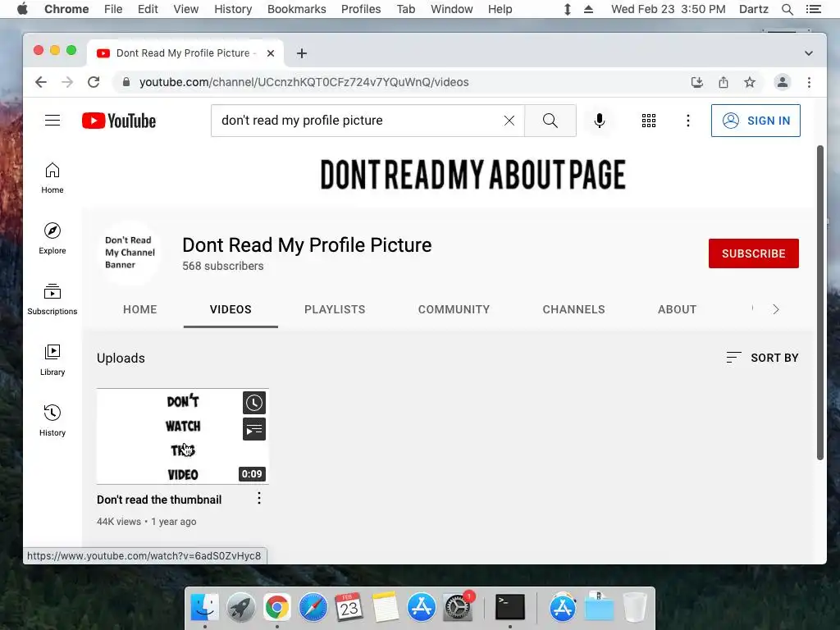Open the View menu in menu bar
840x630 pixels.
coord(185,9)
